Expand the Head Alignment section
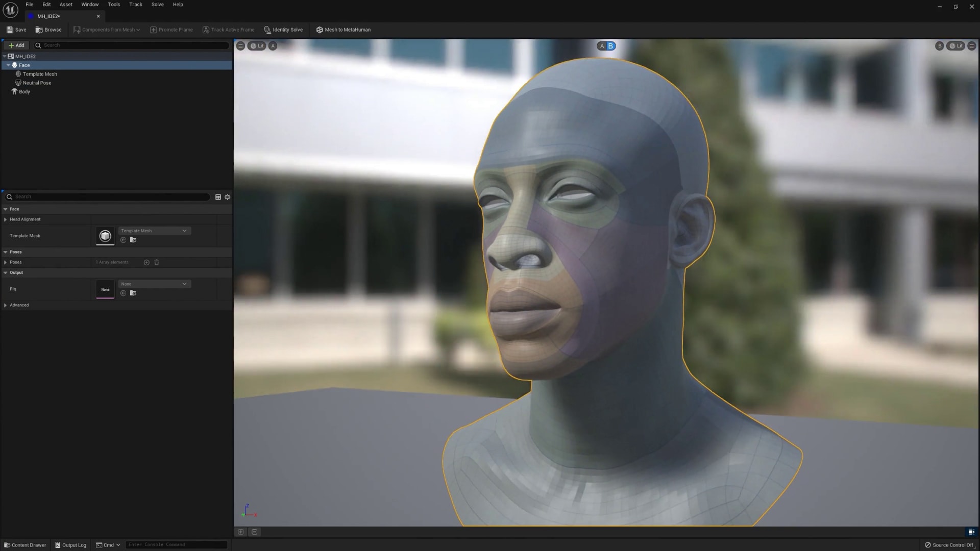The height and width of the screenshot is (551, 980). point(6,219)
